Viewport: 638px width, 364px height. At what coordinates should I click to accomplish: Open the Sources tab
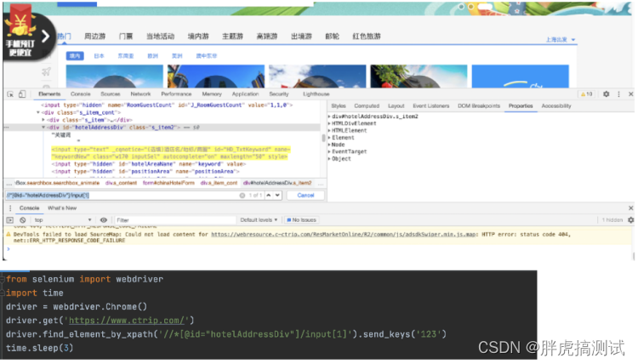(111, 94)
